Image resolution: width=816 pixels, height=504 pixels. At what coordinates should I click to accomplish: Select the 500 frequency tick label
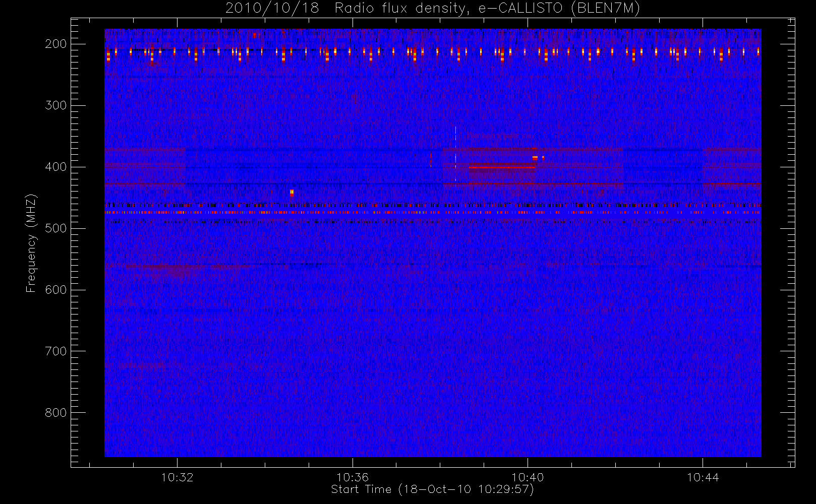click(x=56, y=228)
